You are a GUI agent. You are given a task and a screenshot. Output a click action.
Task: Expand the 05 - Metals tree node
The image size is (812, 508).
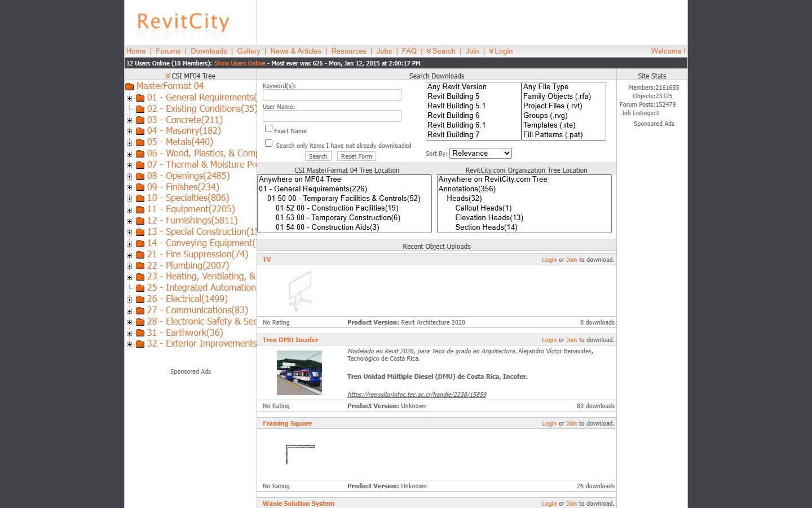tap(130, 143)
